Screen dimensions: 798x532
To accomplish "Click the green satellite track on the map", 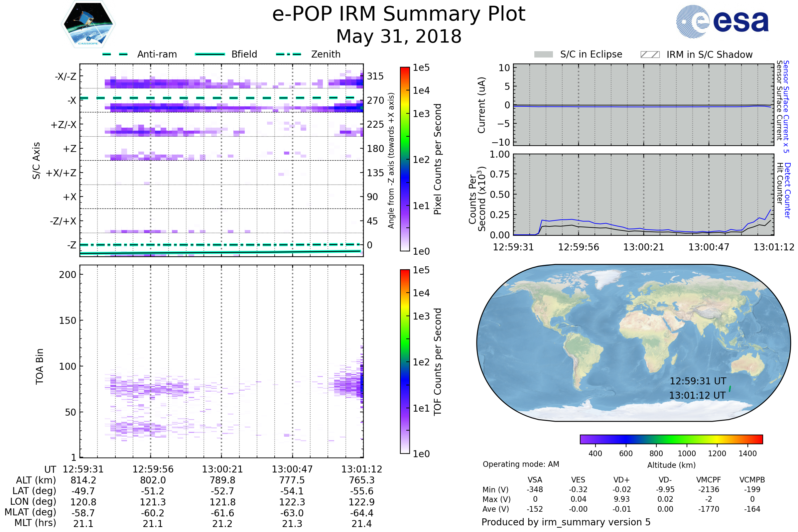I will pos(730,389).
